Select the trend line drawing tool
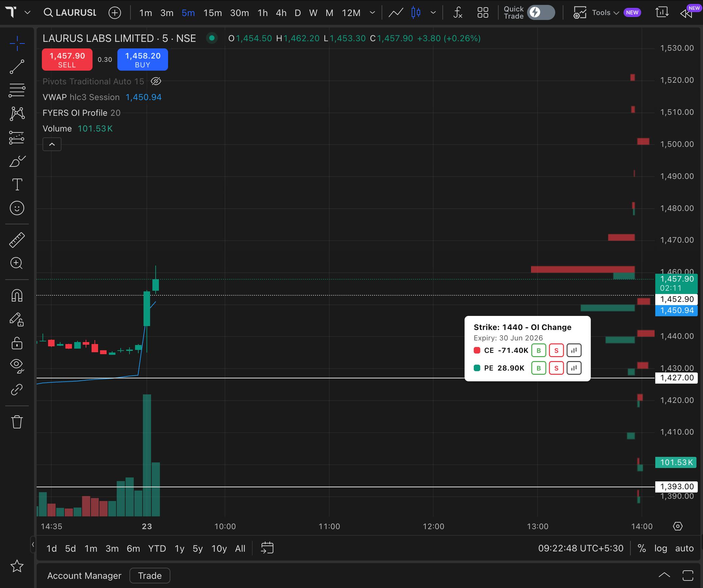703x588 pixels. [17, 67]
